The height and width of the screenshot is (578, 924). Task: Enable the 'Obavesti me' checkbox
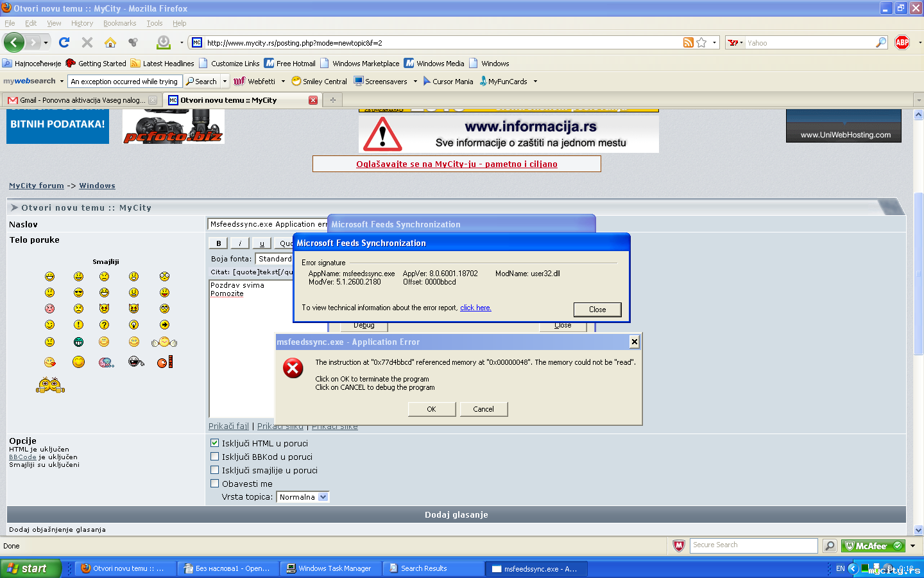click(215, 484)
